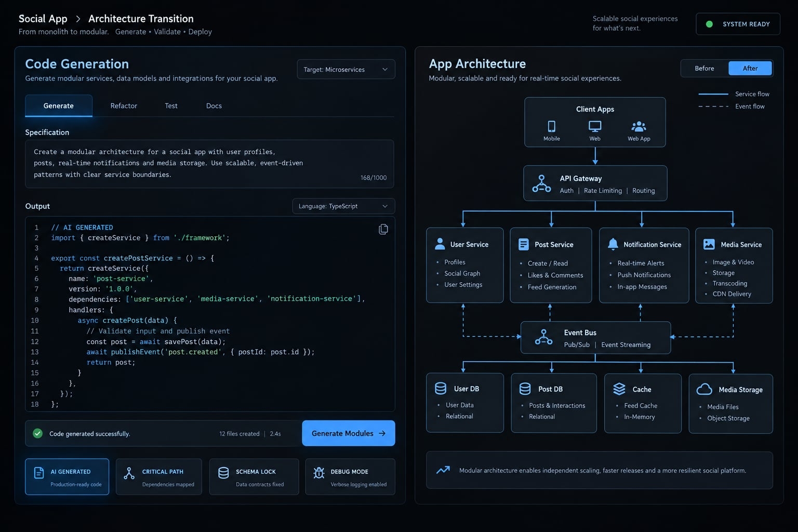This screenshot has height=532, width=798.
Task: Click the Generate Modules button
Action: (x=349, y=433)
